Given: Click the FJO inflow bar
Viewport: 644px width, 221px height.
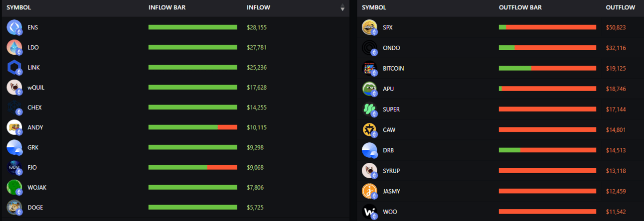Looking at the screenshot, I should tap(193, 167).
